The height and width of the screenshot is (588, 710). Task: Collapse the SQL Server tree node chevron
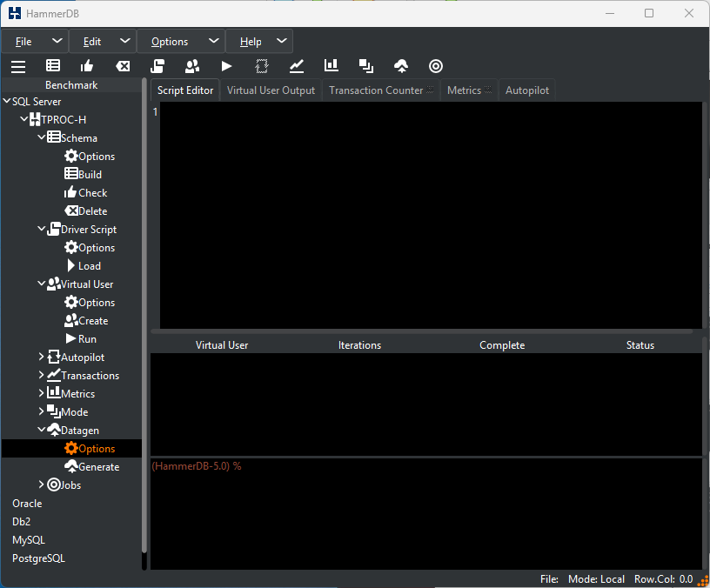[7, 101]
